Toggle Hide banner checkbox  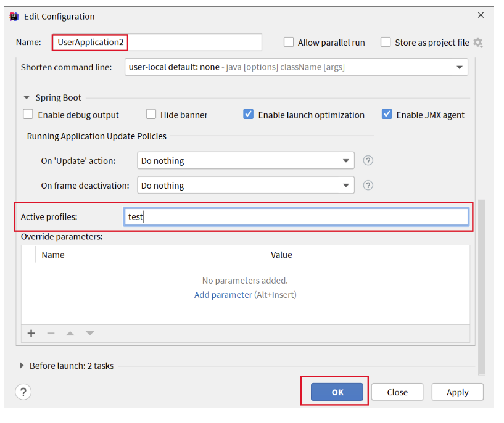click(151, 114)
